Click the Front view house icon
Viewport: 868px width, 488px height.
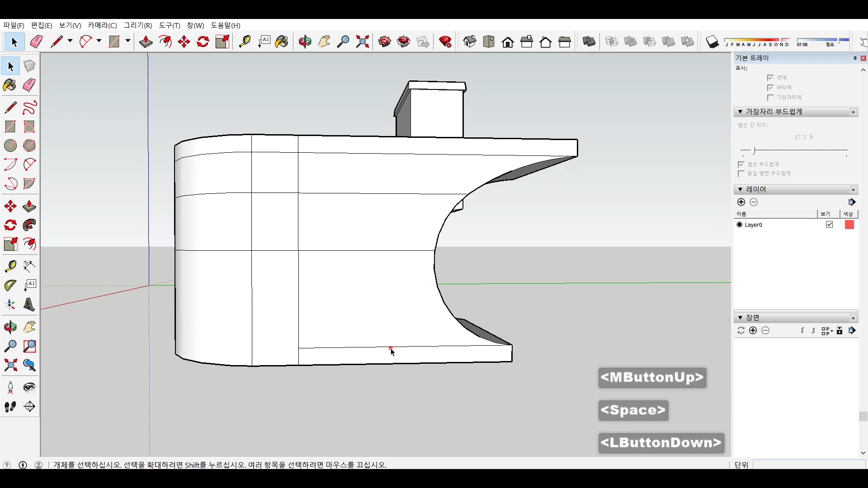(508, 42)
